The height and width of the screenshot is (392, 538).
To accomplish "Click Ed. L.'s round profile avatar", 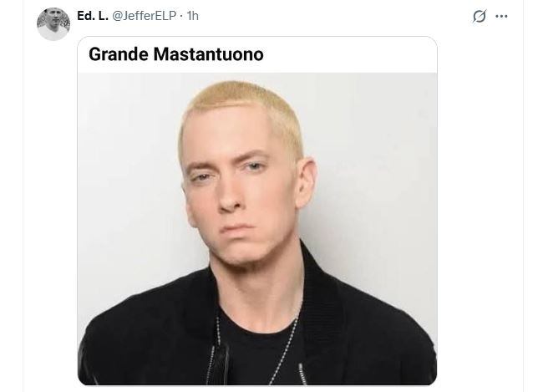I will (x=53, y=24).
